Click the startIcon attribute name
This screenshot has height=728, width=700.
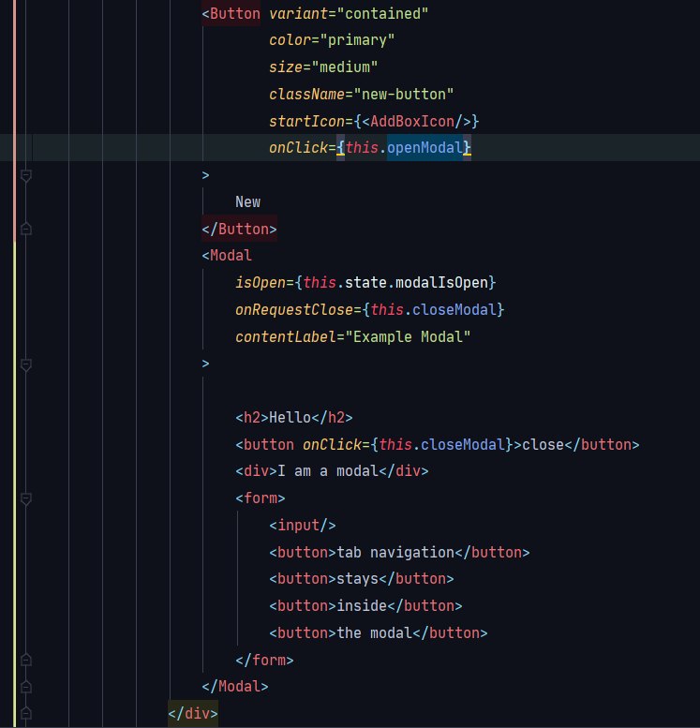click(x=306, y=121)
